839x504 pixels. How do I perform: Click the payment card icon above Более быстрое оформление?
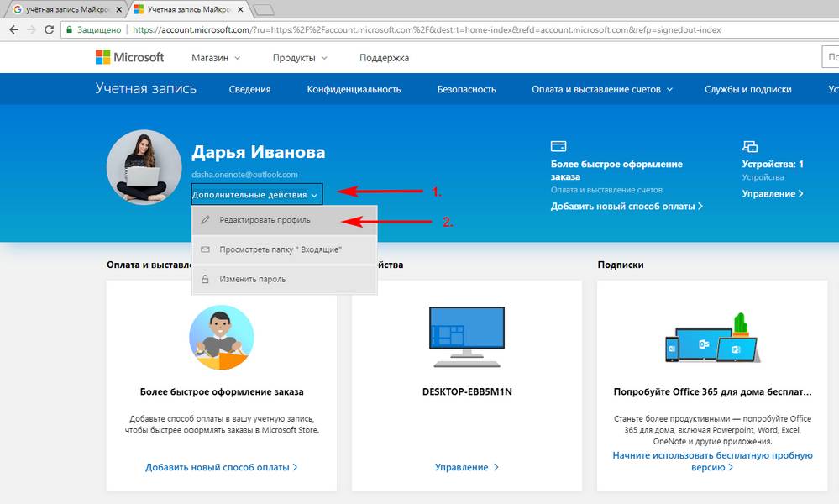(x=558, y=146)
